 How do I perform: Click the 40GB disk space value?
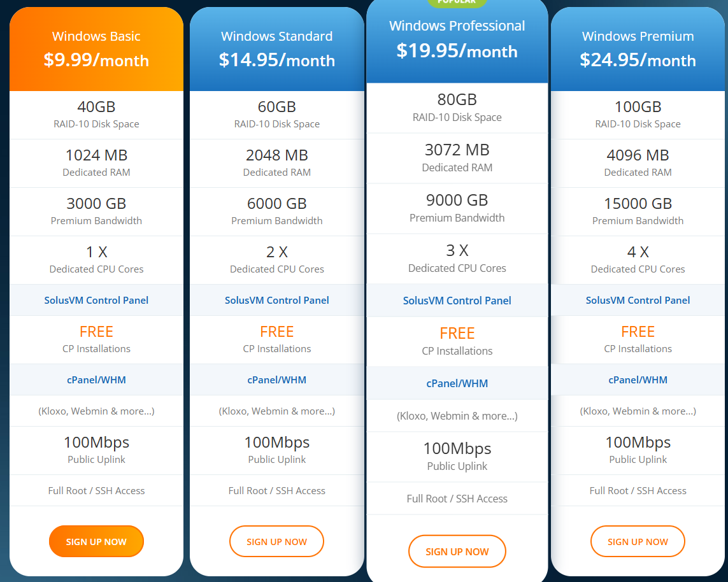[96, 107]
